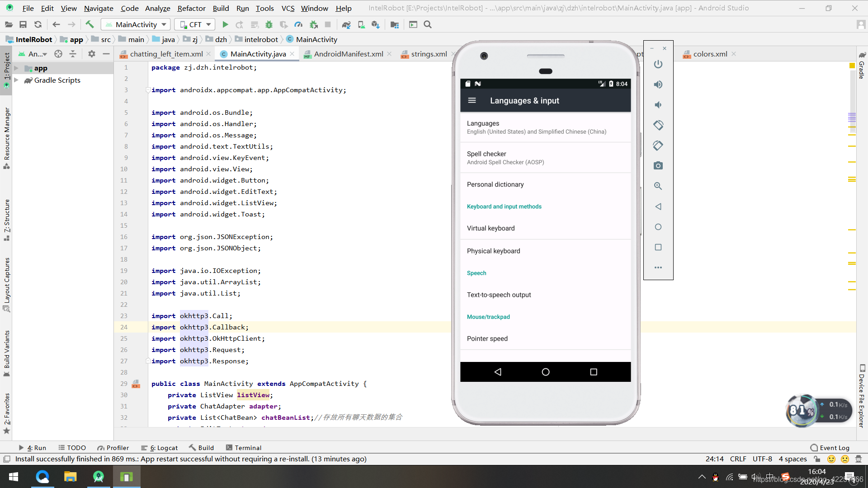Switch to the AndroidManifest.xml tab
The image size is (868, 488).
[349, 54]
